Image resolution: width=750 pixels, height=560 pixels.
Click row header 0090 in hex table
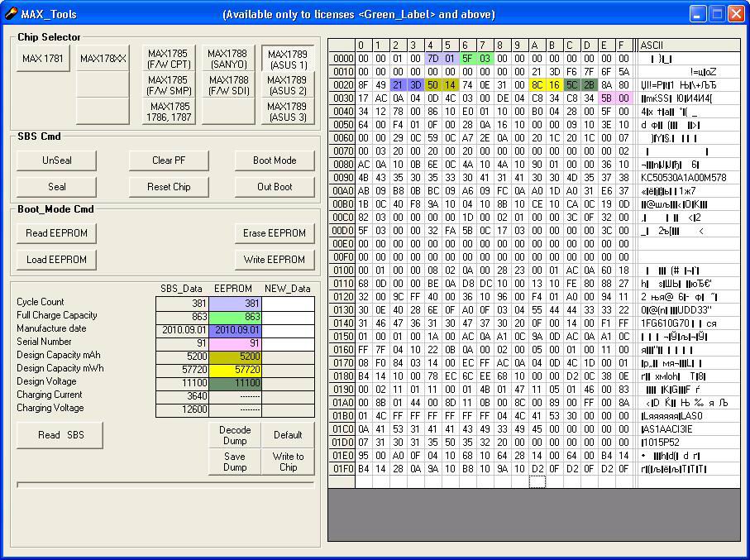click(342, 178)
